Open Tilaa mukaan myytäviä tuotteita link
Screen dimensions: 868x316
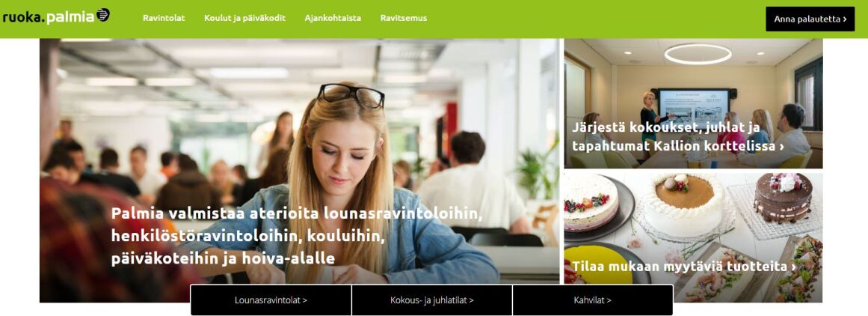pos(683,267)
